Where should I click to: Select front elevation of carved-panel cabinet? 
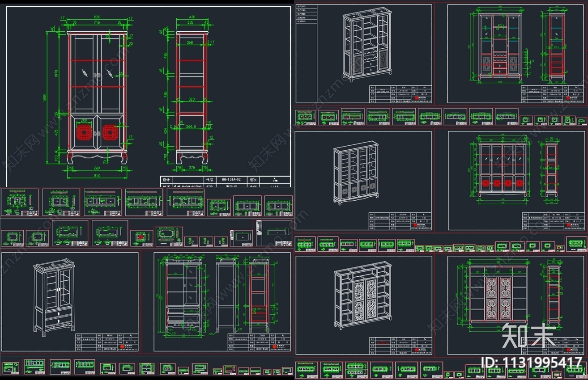click(x=498, y=296)
